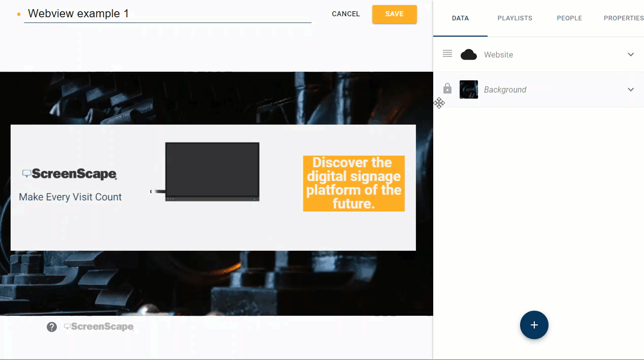
Task: Click the 'Background' layer label
Action: pos(505,90)
